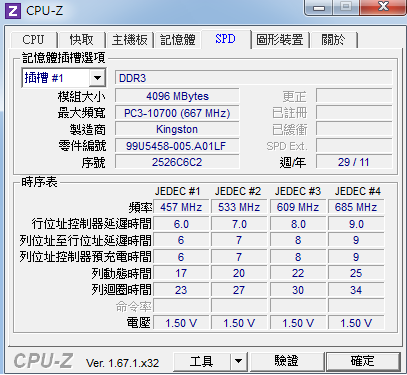Click the 驗證 button
Screen dimensions: 407x375
coord(287,361)
